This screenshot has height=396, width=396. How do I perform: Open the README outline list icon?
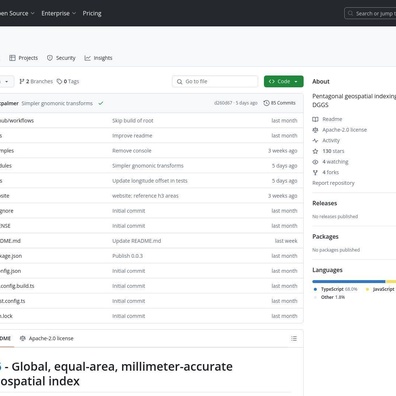pos(294,338)
